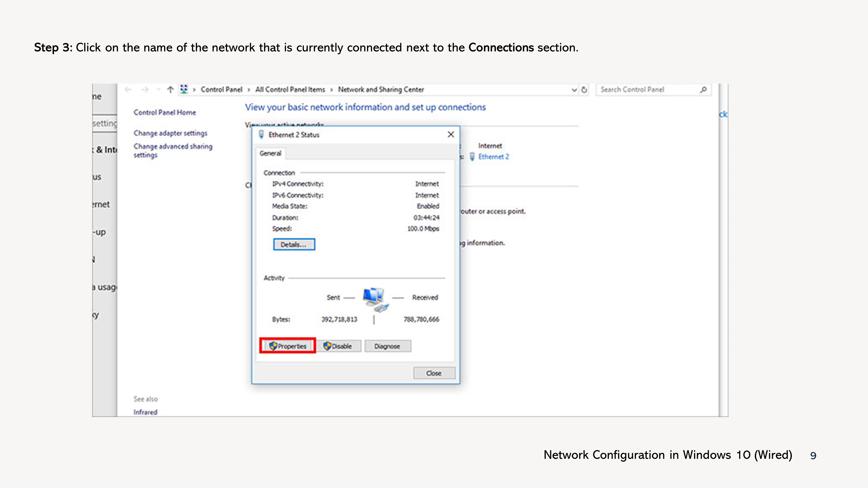Click the Properties button in Ethernet 2 Status

point(287,346)
